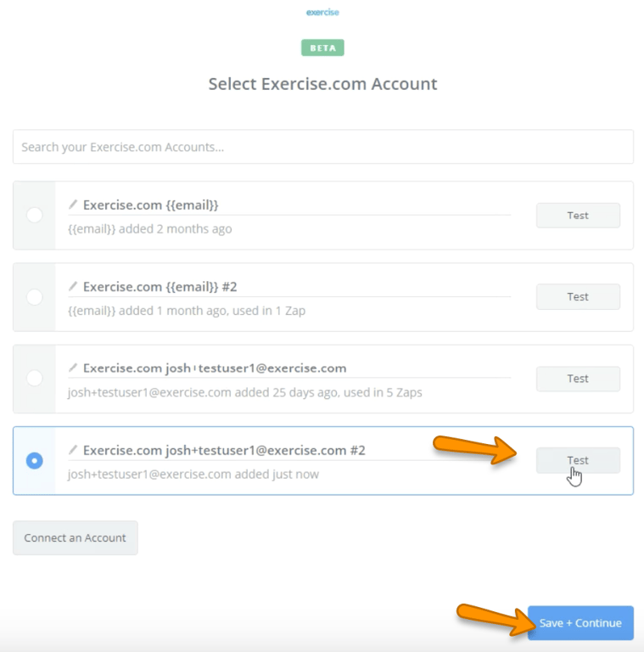
Task: Click edit pencil for josh+testuser1 #2 account
Action: [x=74, y=449]
